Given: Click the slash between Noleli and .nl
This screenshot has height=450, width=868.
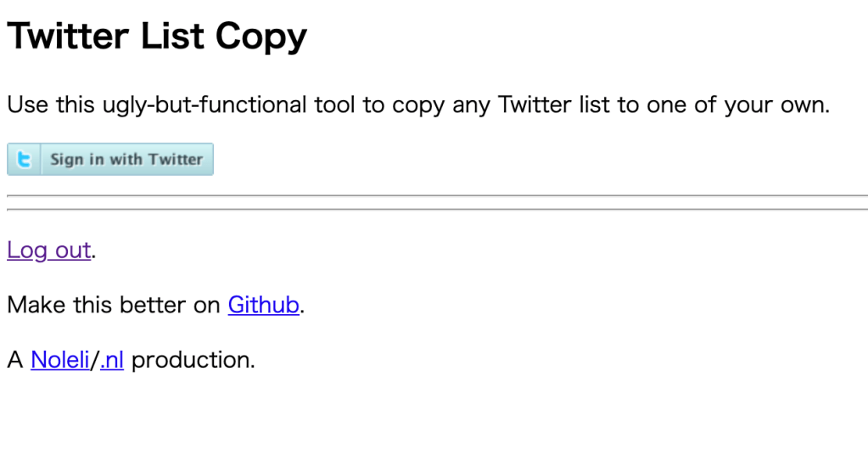Looking at the screenshot, I should [95, 360].
